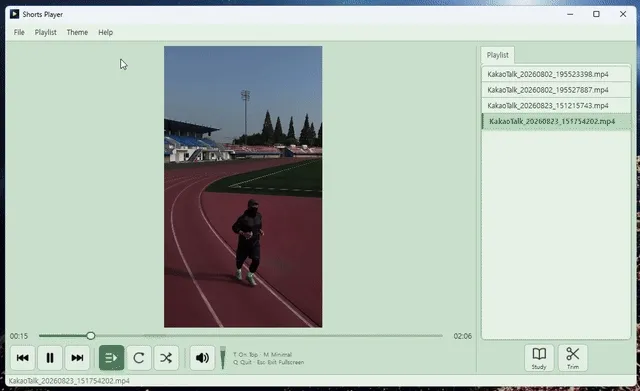Click the seek bar handle
Viewport: 640px width, 391px height.
coord(91,336)
